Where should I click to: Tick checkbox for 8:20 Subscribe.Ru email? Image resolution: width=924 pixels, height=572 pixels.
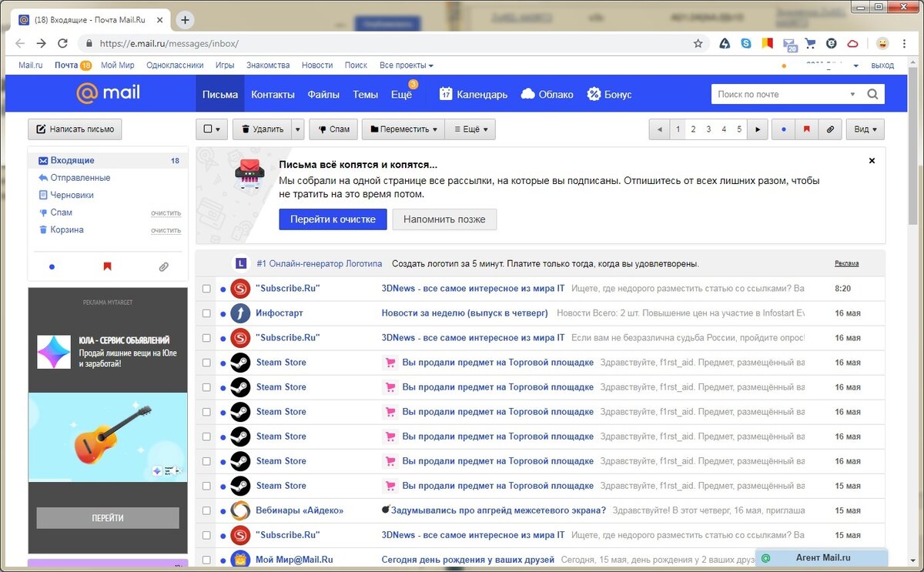(x=206, y=289)
